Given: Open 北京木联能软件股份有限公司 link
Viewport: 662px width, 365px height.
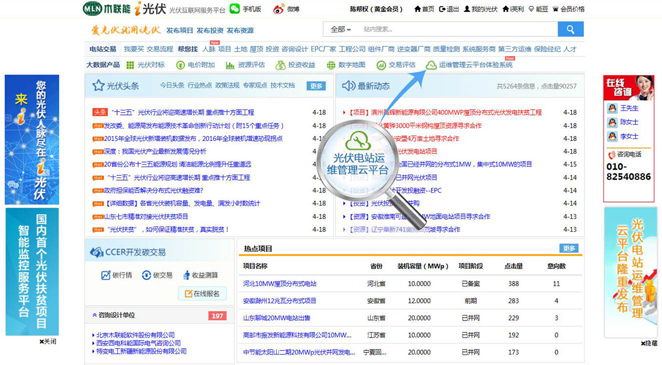Looking at the screenshot, I should 136,335.
